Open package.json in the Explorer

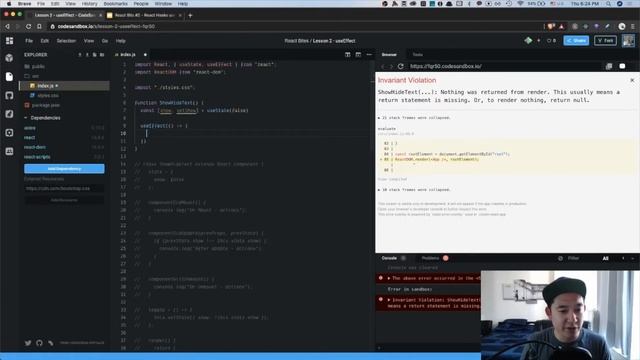click(x=46, y=105)
